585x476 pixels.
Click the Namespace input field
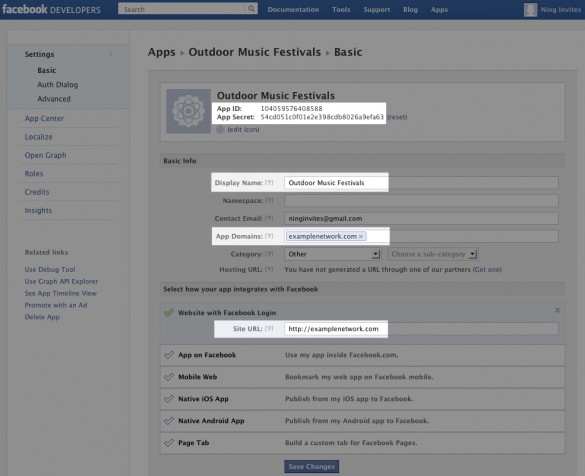point(421,201)
